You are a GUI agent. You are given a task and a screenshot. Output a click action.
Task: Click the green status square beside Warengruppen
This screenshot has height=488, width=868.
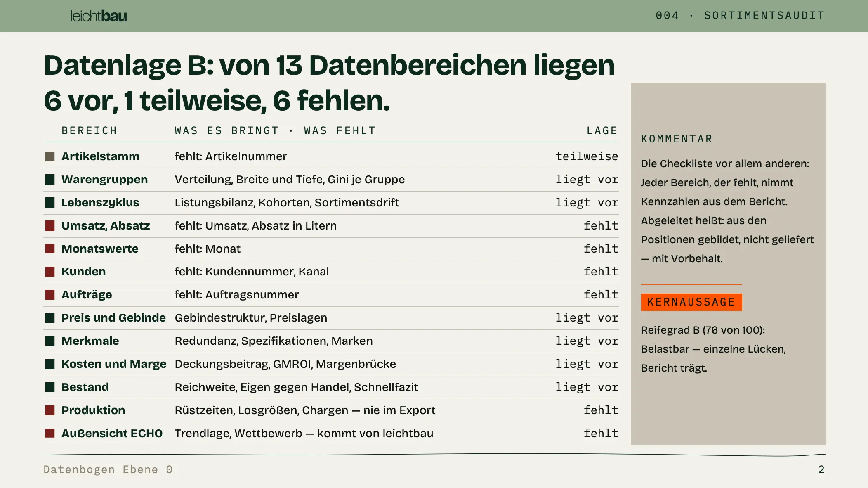click(x=50, y=180)
